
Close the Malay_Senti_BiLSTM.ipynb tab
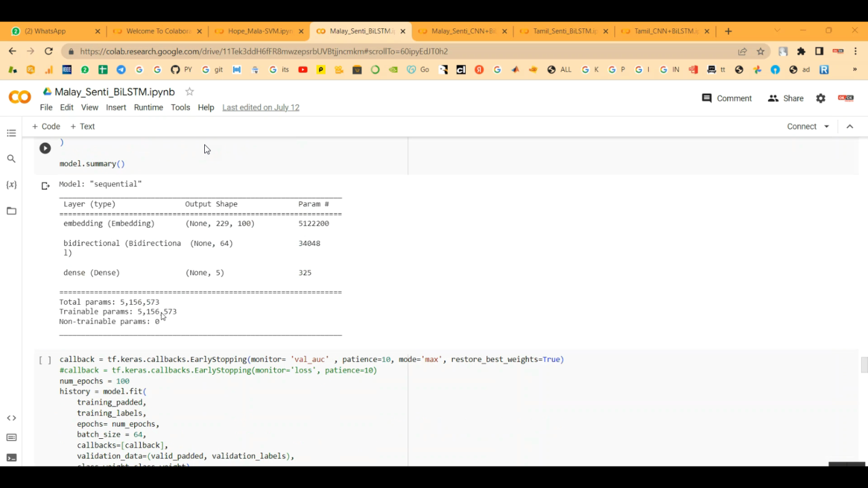pyautogui.click(x=403, y=31)
